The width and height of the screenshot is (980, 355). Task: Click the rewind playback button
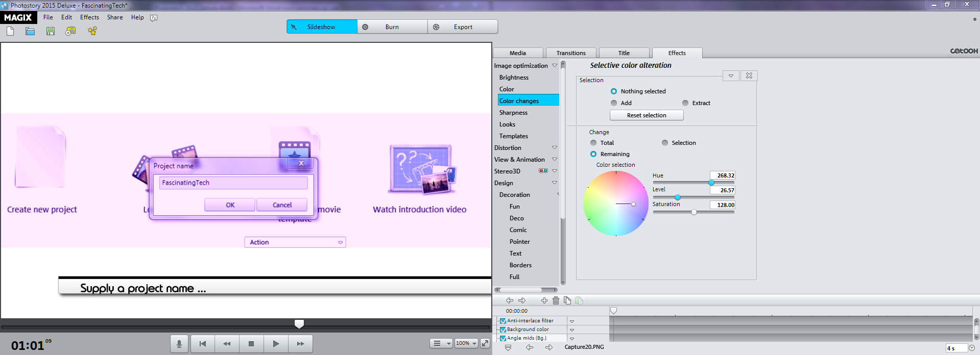227,344
